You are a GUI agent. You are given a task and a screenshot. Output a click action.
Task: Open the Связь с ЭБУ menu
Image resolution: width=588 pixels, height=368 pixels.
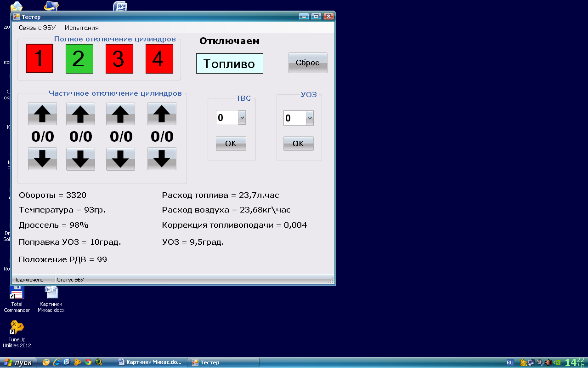37,28
